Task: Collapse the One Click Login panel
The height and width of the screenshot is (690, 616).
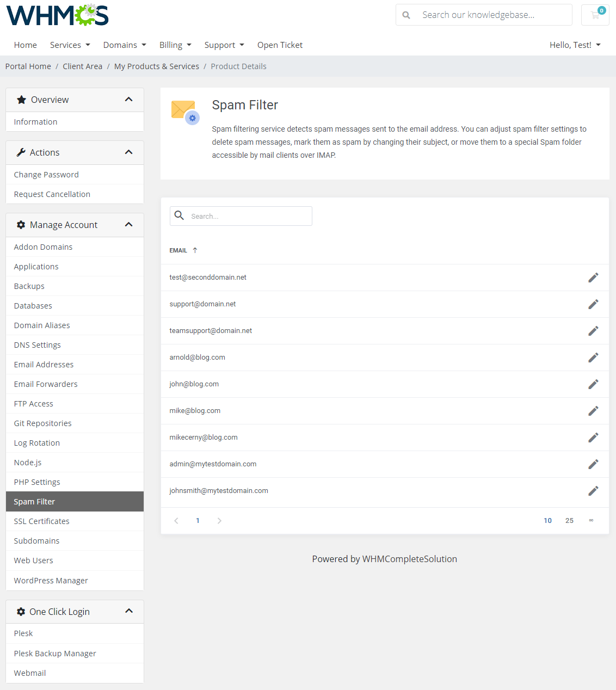Action: (x=129, y=611)
